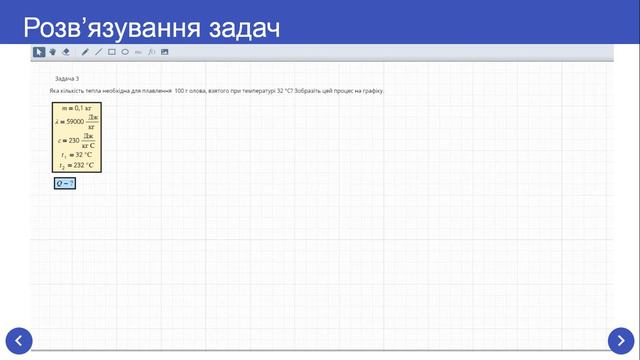The image size is (640, 360).
Task: Select the ellipse shape tool
Action: [125, 52]
